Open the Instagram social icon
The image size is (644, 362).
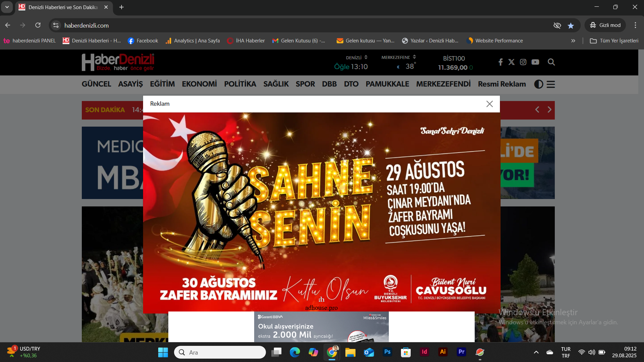coord(523,62)
